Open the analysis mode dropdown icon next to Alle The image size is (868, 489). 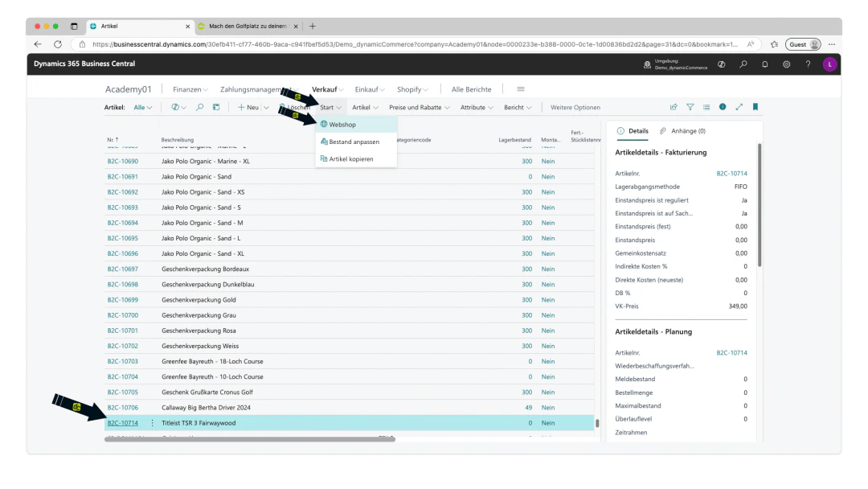[x=178, y=108]
